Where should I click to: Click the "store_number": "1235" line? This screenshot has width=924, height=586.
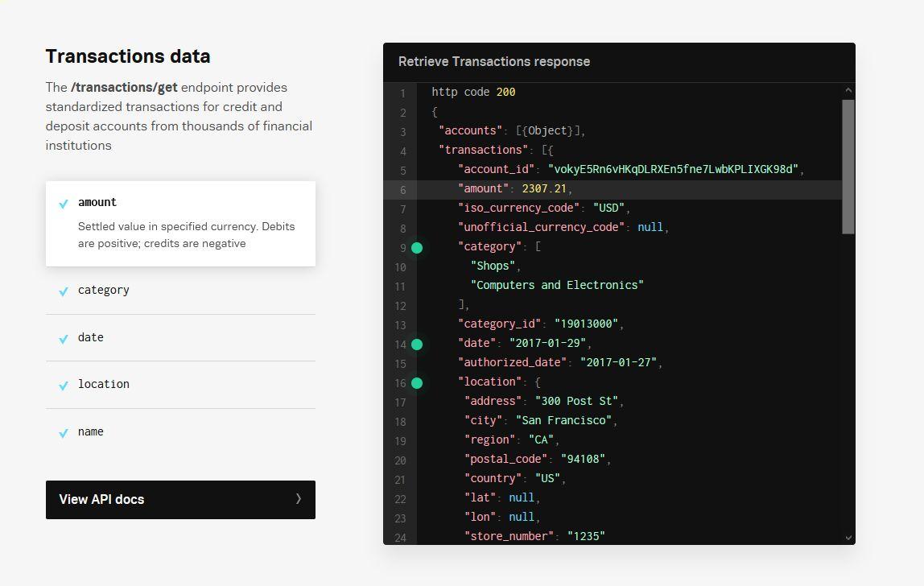coord(534,536)
